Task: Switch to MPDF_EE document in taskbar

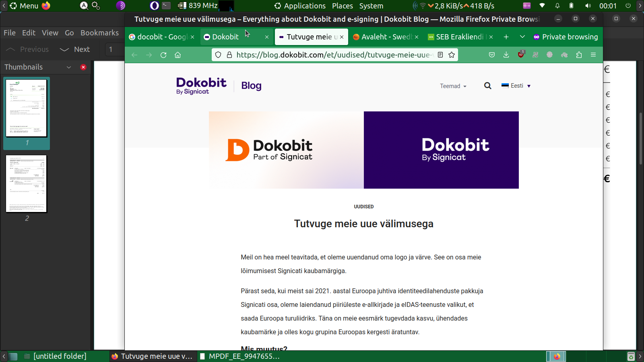Action: pyautogui.click(x=240, y=356)
